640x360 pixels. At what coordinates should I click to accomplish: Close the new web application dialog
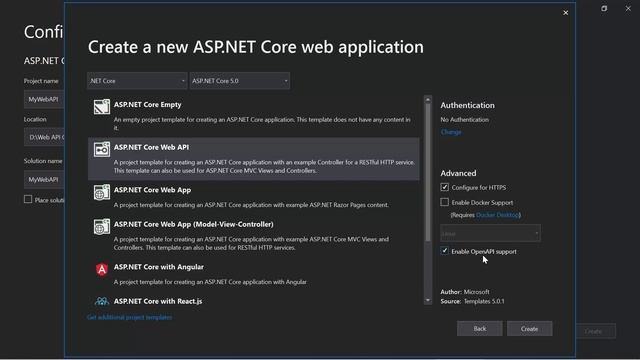pyautogui.click(x=565, y=13)
